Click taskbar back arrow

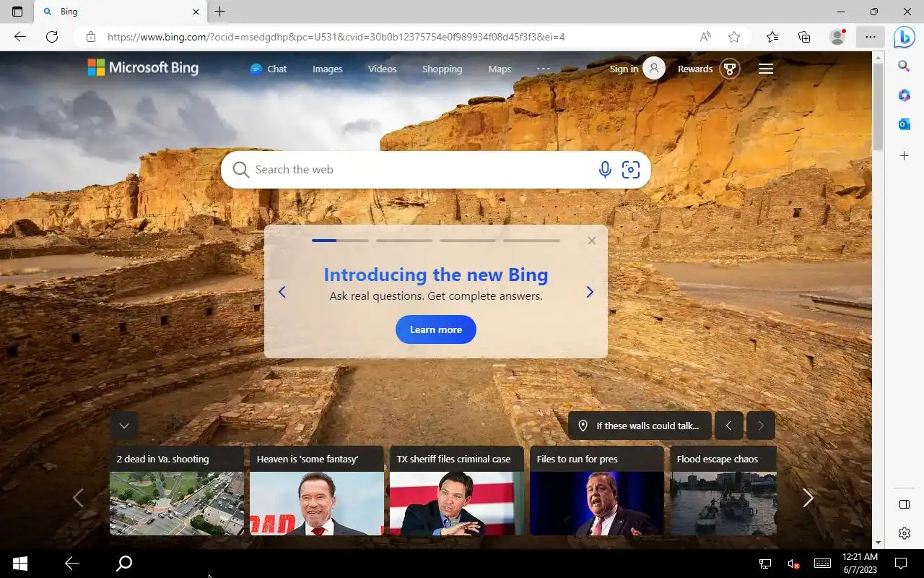[x=72, y=564]
